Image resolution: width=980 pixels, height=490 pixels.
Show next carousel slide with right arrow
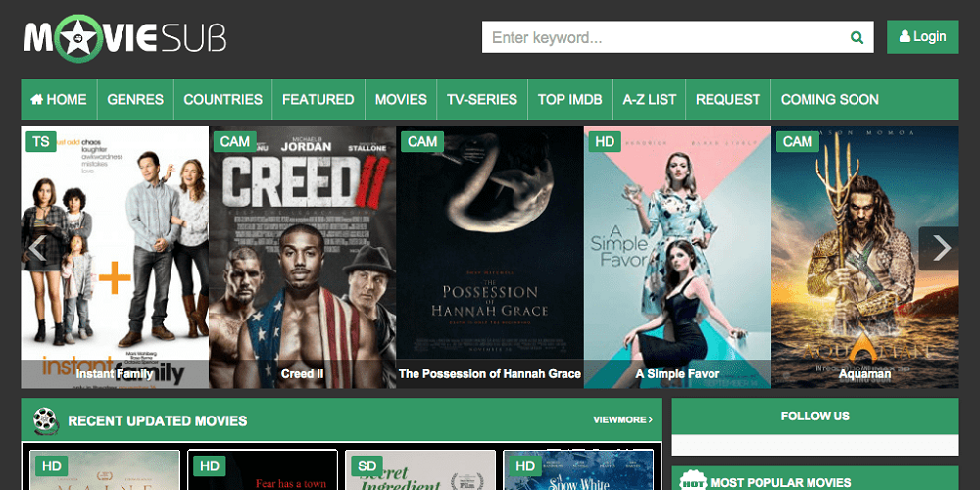pyautogui.click(x=940, y=248)
